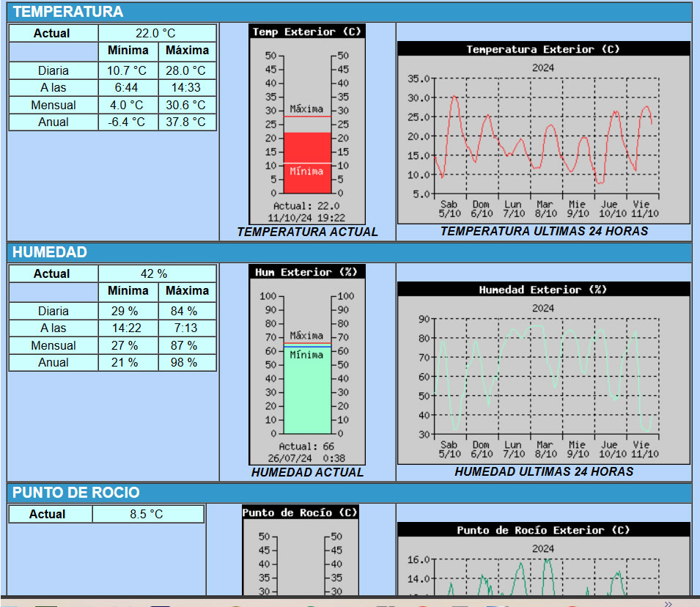Select the current dew point value 8.5 °C
This screenshot has height=607, width=700.
coord(147,514)
